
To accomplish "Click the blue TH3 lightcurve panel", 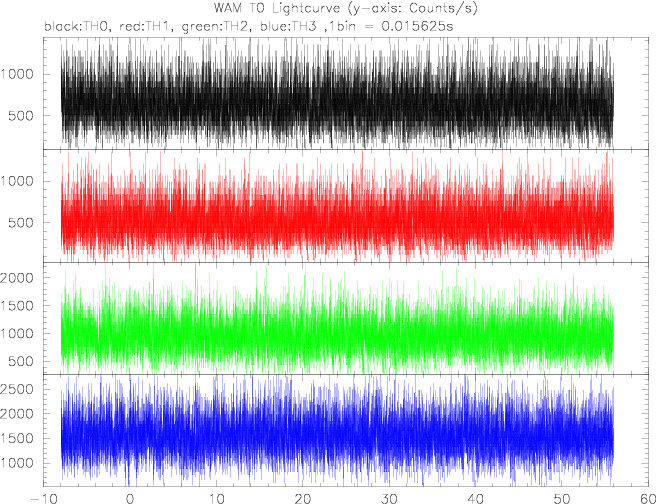I will 347,430.
